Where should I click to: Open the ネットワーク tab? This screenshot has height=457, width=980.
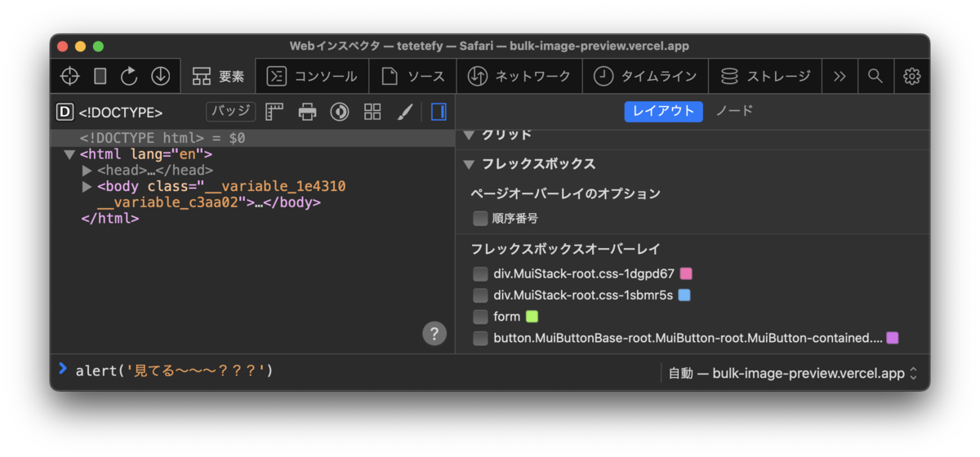tap(519, 76)
